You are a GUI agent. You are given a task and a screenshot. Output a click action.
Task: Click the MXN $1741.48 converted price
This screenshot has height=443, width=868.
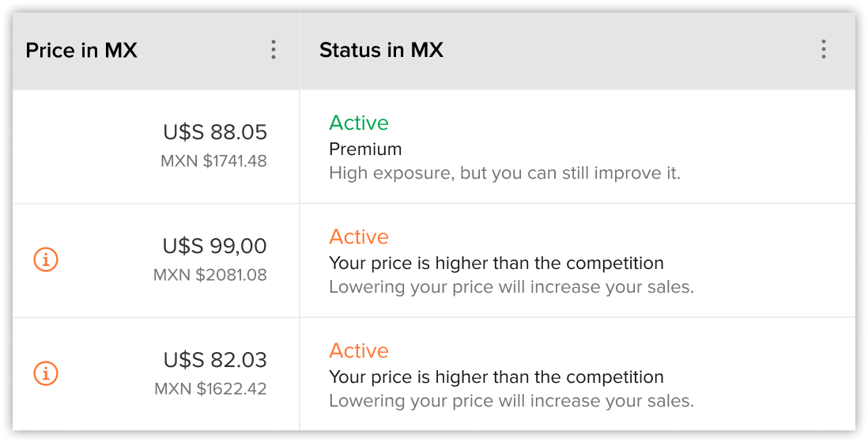point(213,161)
